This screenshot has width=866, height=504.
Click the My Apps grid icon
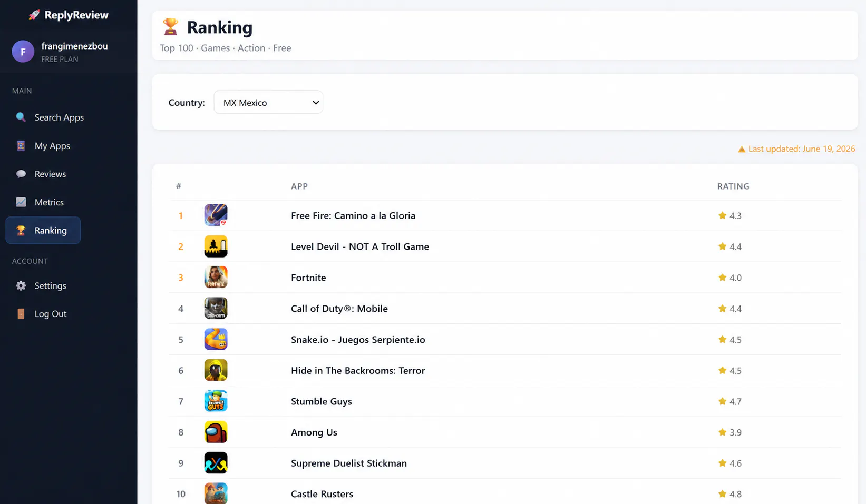click(21, 146)
